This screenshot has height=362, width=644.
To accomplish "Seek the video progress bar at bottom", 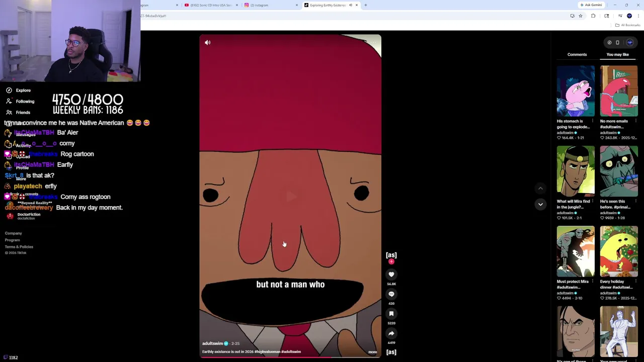I will point(290,357).
